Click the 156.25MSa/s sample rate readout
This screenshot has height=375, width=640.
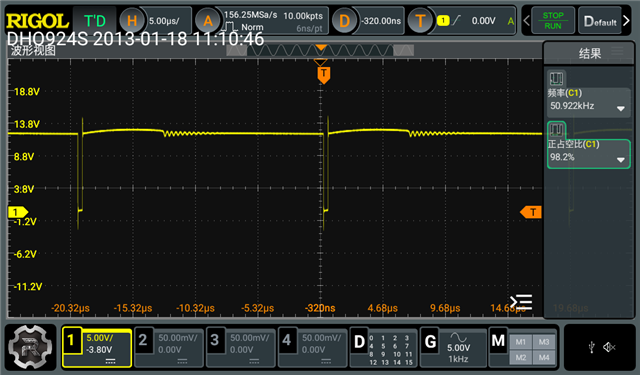click(251, 15)
